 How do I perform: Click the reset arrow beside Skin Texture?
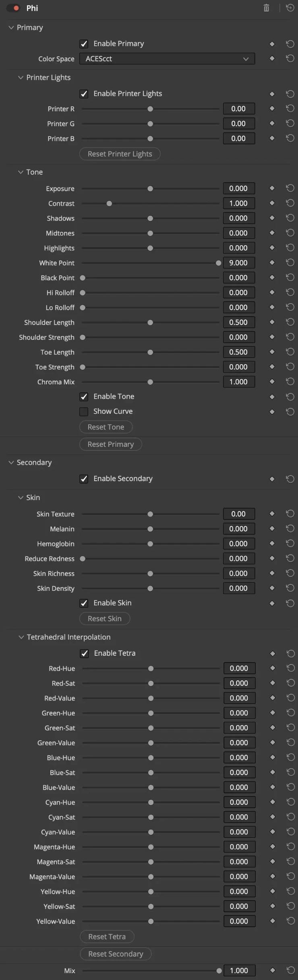[x=290, y=513]
